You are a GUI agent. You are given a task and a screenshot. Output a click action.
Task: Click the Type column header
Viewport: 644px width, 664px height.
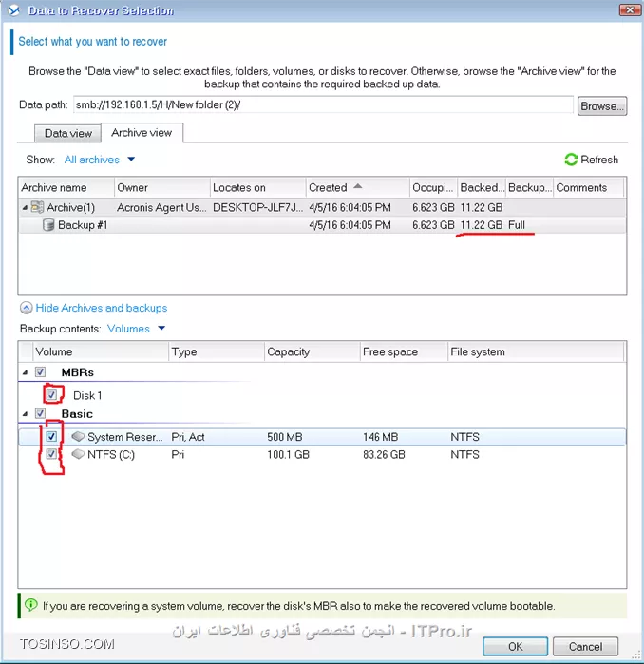pyautogui.click(x=217, y=351)
